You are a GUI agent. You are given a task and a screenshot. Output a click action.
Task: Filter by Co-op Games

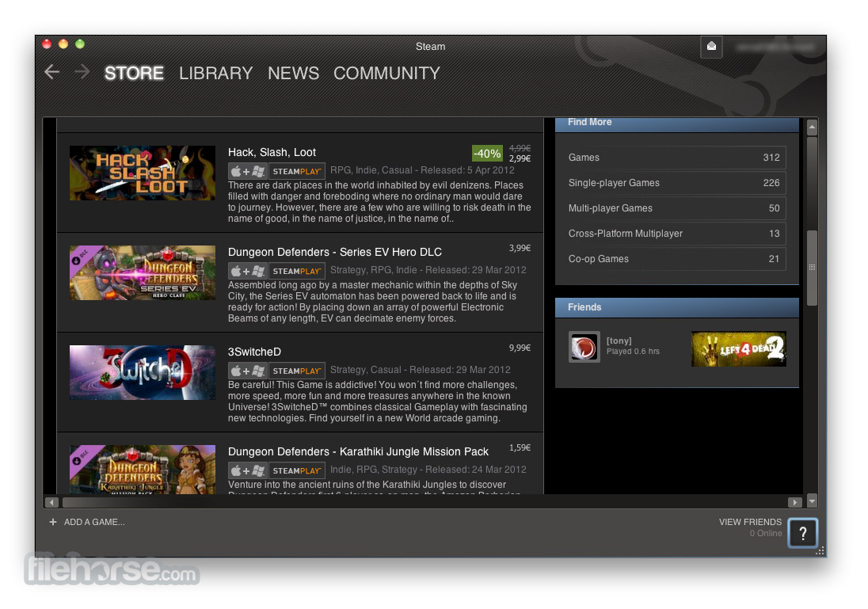(x=676, y=258)
